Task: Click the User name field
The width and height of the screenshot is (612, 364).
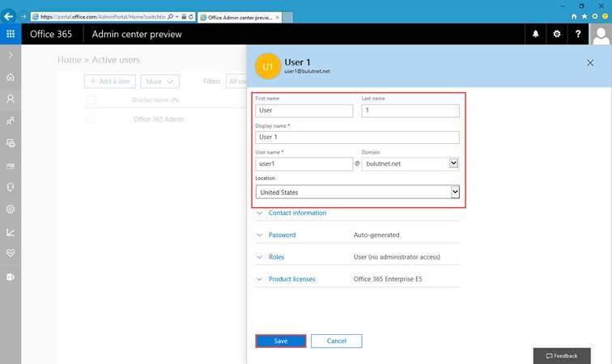Action: click(304, 164)
